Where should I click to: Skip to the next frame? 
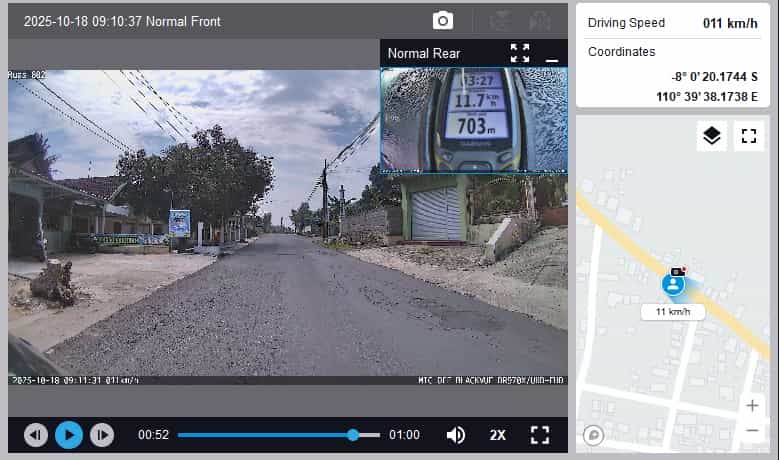[102, 435]
